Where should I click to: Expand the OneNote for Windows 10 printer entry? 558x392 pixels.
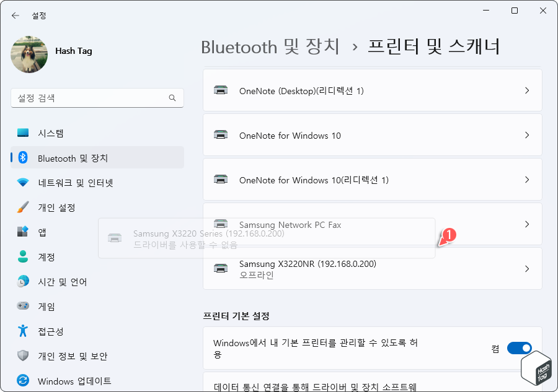click(x=527, y=135)
